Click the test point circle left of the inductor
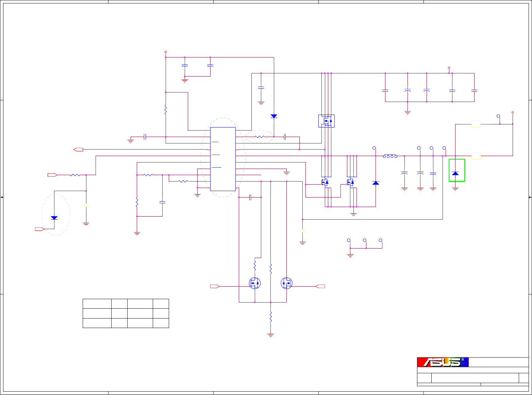 [374, 148]
